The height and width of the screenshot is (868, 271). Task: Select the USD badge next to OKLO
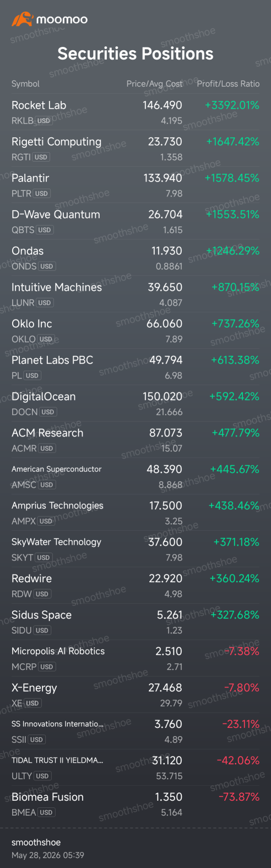[x=46, y=339]
